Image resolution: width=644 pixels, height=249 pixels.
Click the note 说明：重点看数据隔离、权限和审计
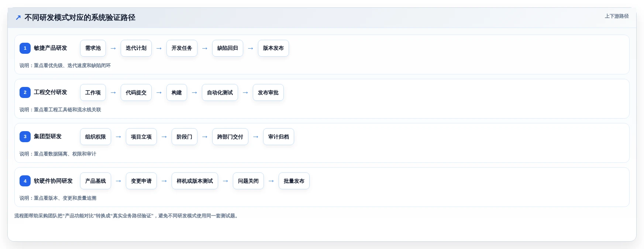coord(58,154)
